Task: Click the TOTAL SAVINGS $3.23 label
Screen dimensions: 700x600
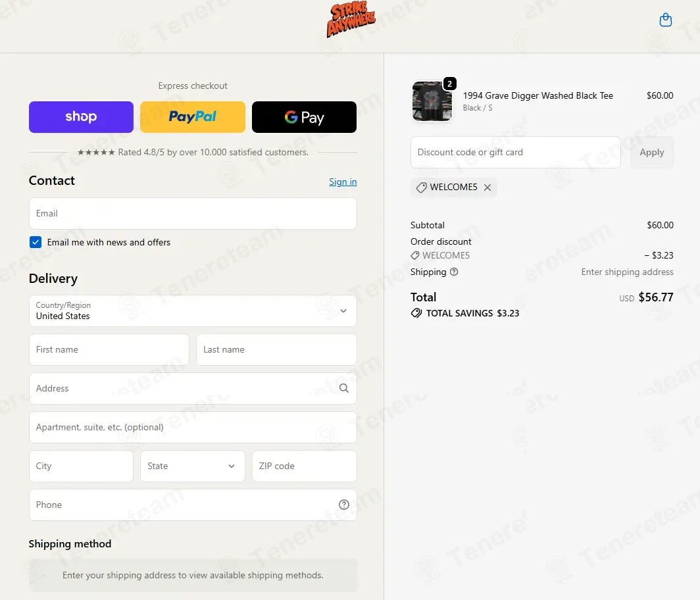Action: pyautogui.click(x=473, y=313)
